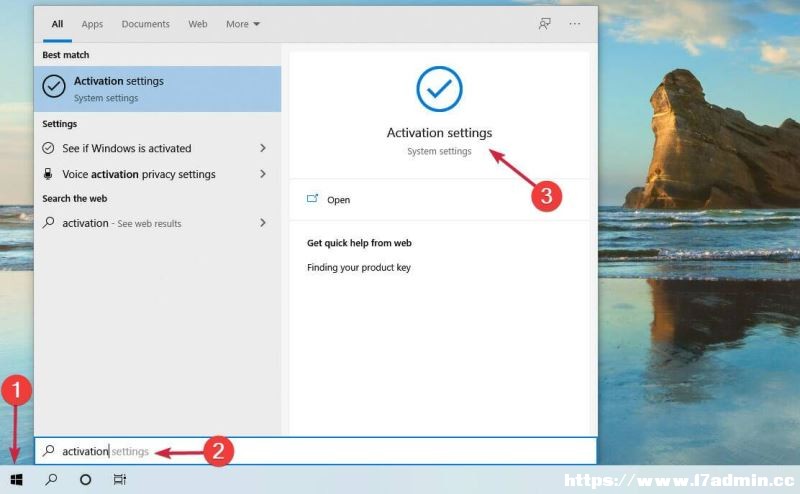Open the Windows Start menu
Image resolution: width=800 pixels, height=494 pixels.
point(16,480)
